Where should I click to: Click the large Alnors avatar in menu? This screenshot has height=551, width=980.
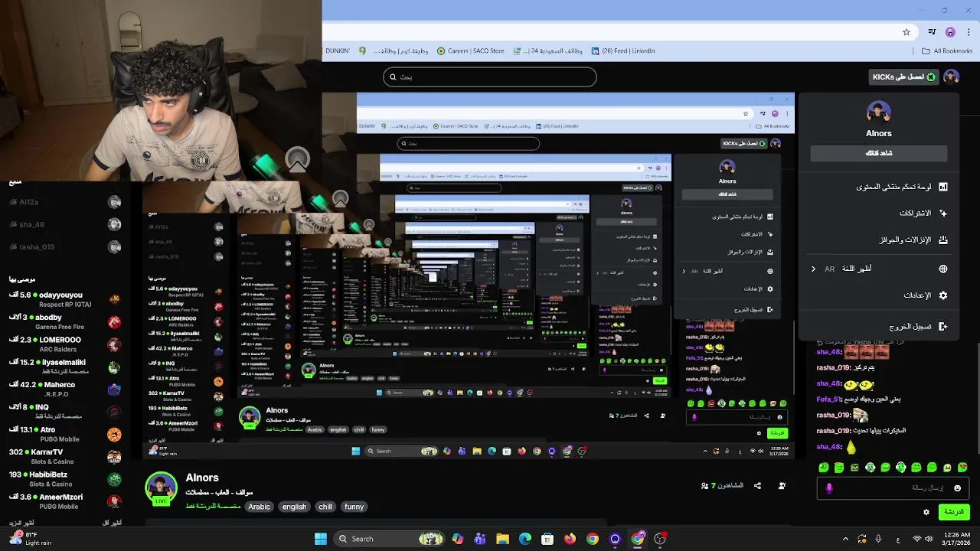[879, 112]
